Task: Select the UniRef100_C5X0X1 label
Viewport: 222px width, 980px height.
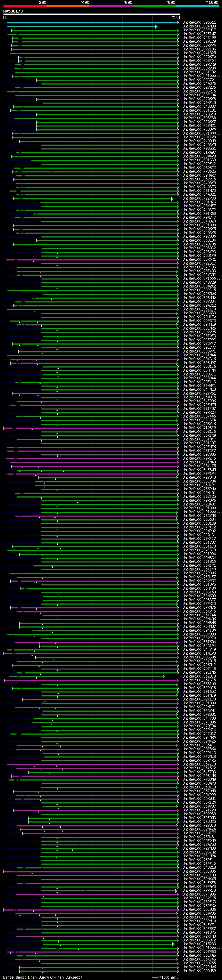Action: pyautogui.click(x=199, y=259)
